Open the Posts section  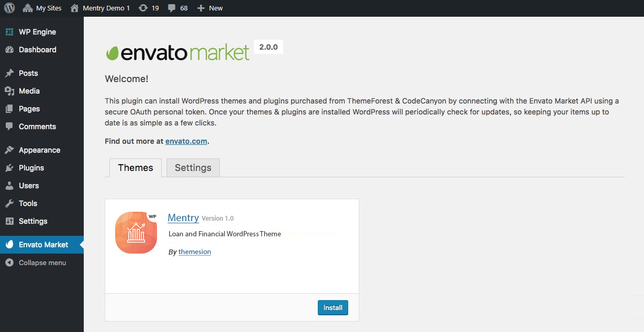click(x=28, y=73)
